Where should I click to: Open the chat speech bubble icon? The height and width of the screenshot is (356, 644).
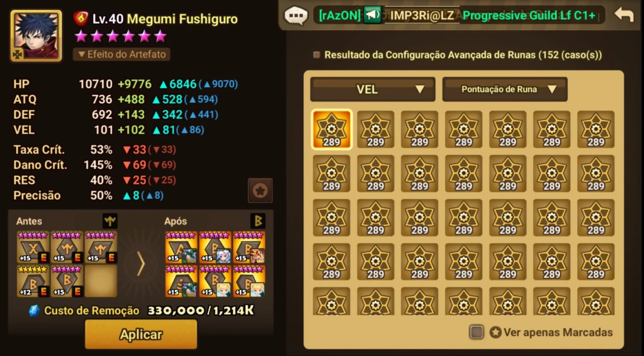(x=296, y=15)
